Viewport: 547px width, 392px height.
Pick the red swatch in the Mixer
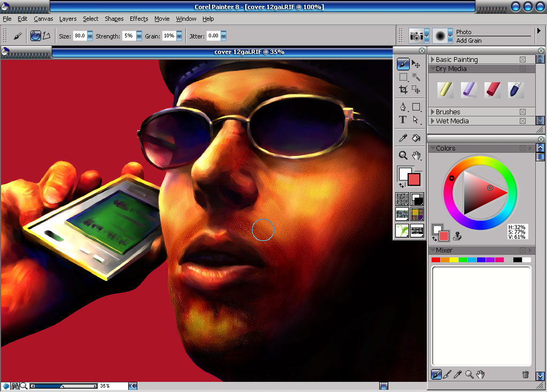pyautogui.click(x=436, y=260)
